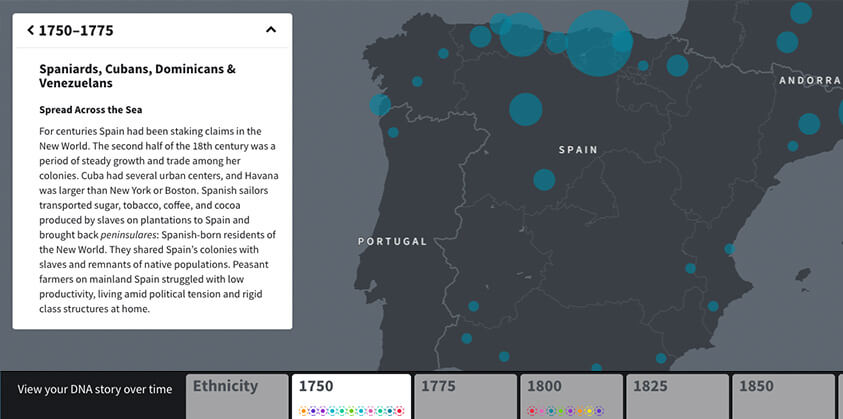Click the back chevron beside 1750–1775
This screenshot has height=419, width=843.
pyautogui.click(x=30, y=30)
